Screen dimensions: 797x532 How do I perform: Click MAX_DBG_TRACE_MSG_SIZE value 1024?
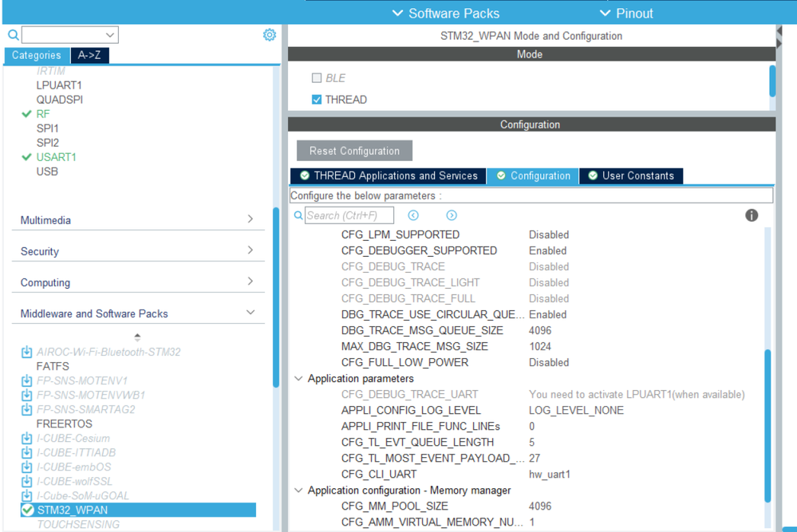540,346
